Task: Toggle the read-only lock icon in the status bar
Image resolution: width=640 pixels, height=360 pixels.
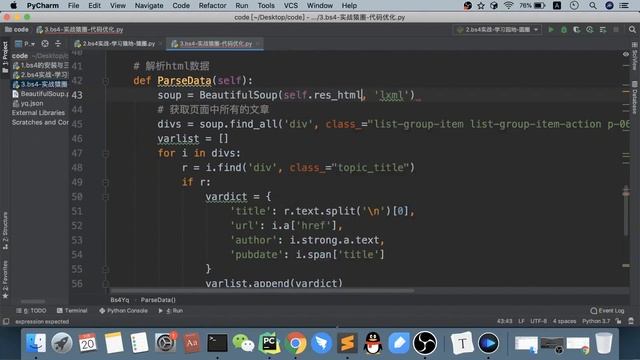Action: [618, 321]
